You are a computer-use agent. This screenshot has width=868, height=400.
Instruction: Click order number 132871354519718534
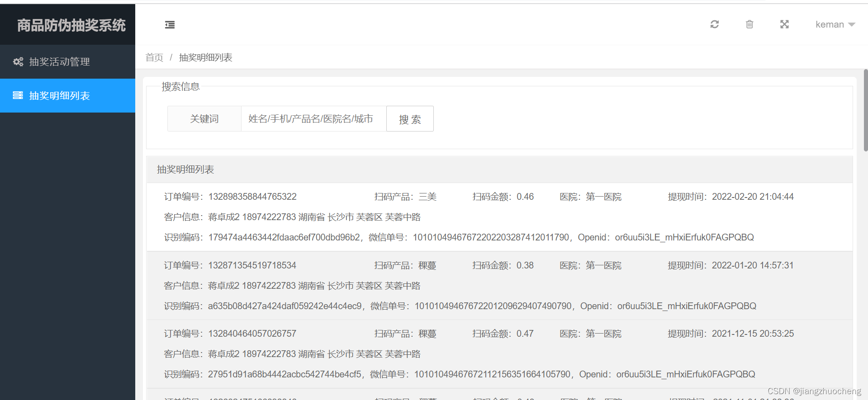252,265
